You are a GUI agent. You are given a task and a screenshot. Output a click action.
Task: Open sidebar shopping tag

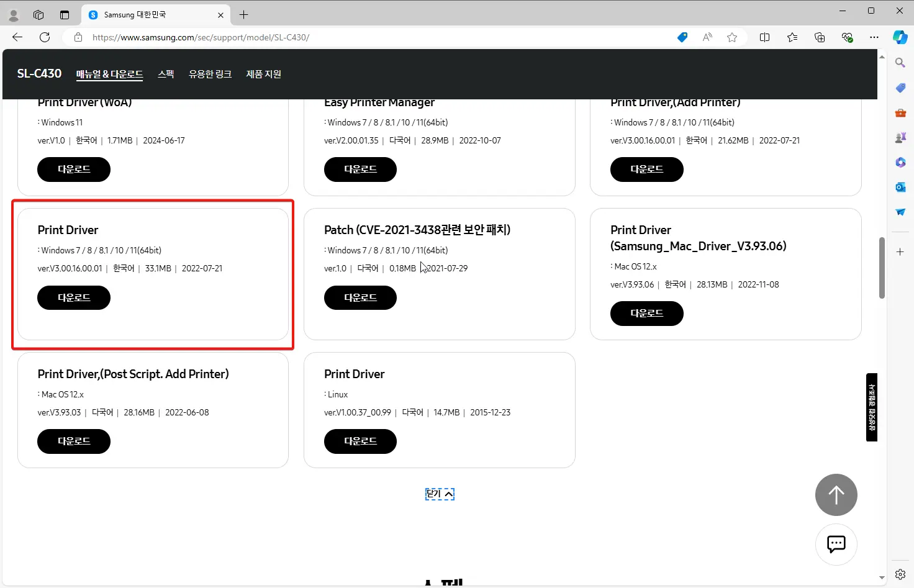tap(900, 88)
